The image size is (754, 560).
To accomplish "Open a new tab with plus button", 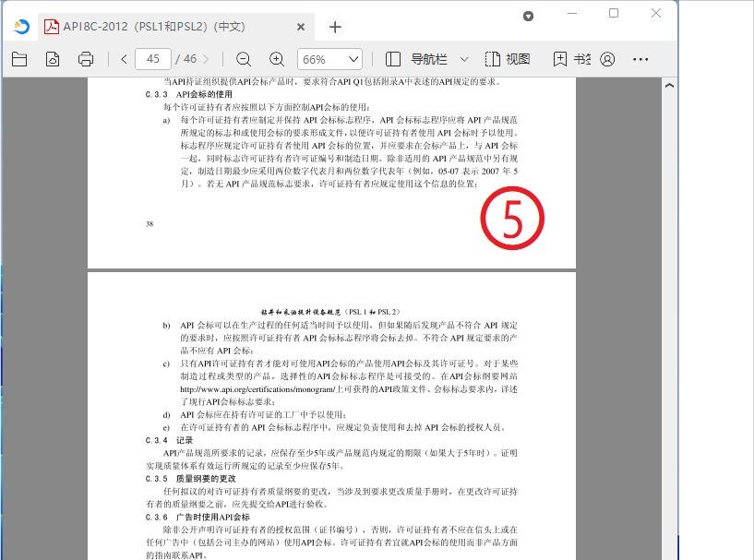I will pos(335,27).
